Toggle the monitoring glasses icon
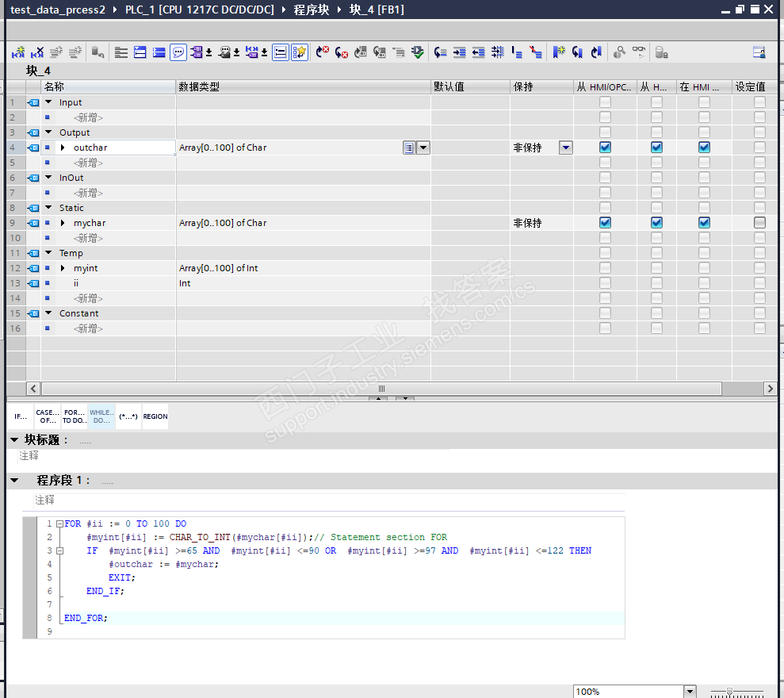784x698 pixels. [638, 52]
